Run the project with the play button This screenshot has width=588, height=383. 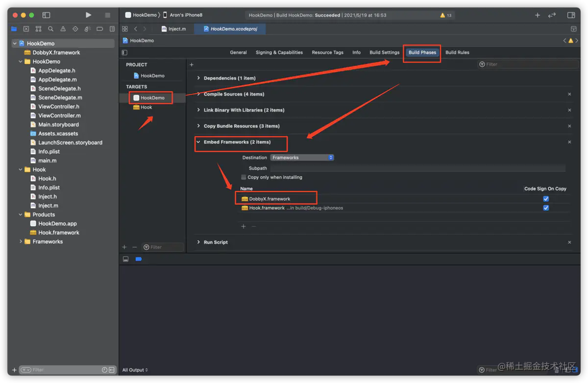88,15
